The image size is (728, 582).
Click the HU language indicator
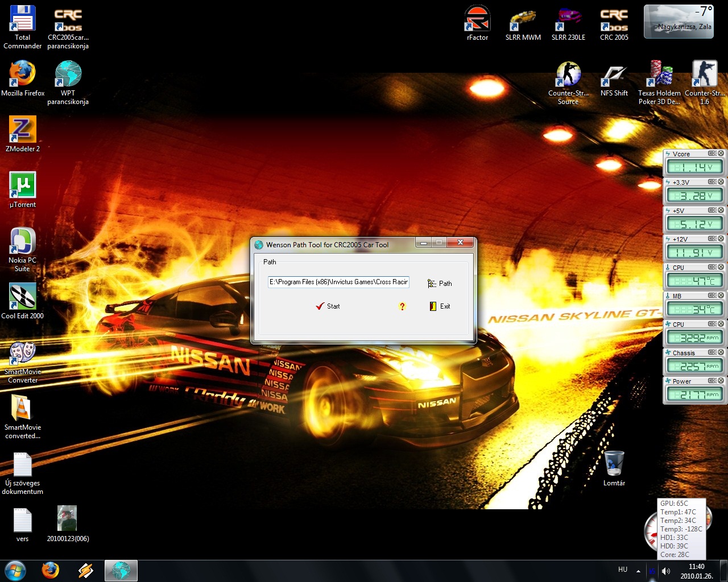pyautogui.click(x=623, y=569)
